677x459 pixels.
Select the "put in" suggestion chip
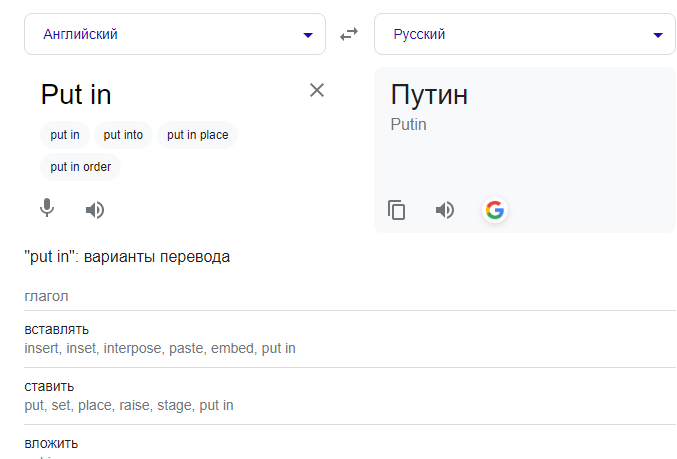pyautogui.click(x=65, y=135)
